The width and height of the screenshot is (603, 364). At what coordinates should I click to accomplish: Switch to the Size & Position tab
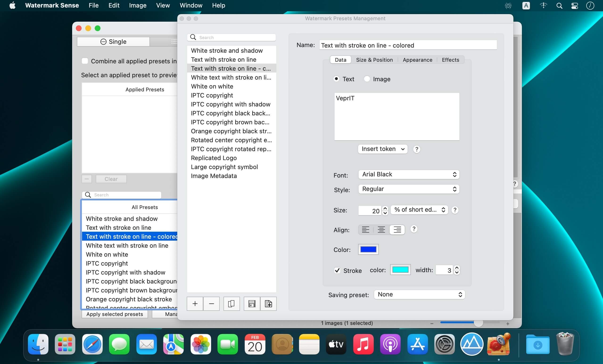click(374, 60)
